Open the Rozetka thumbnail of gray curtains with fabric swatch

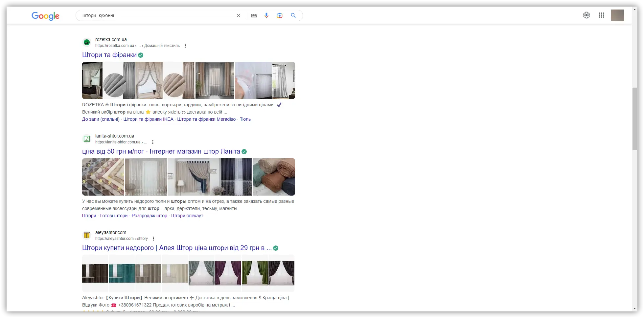(119, 80)
